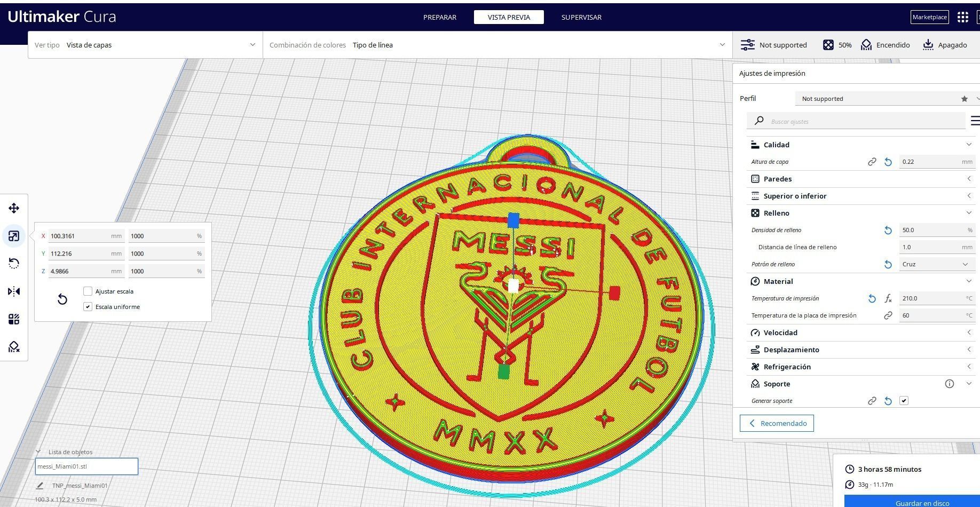The width and height of the screenshot is (980, 507).
Task: Click the 50% infill icon in header
Action: (828, 45)
